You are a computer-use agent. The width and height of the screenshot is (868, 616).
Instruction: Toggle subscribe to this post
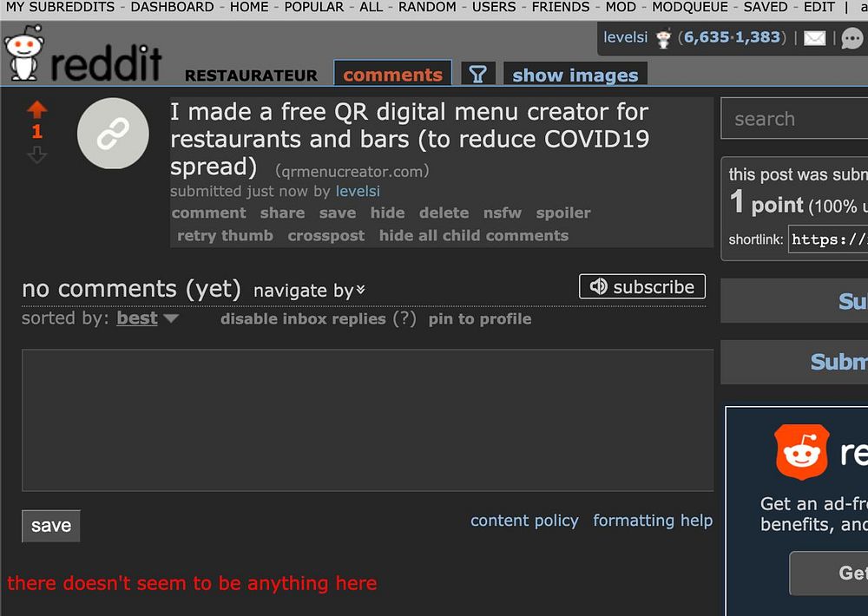(x=642, y=286)
